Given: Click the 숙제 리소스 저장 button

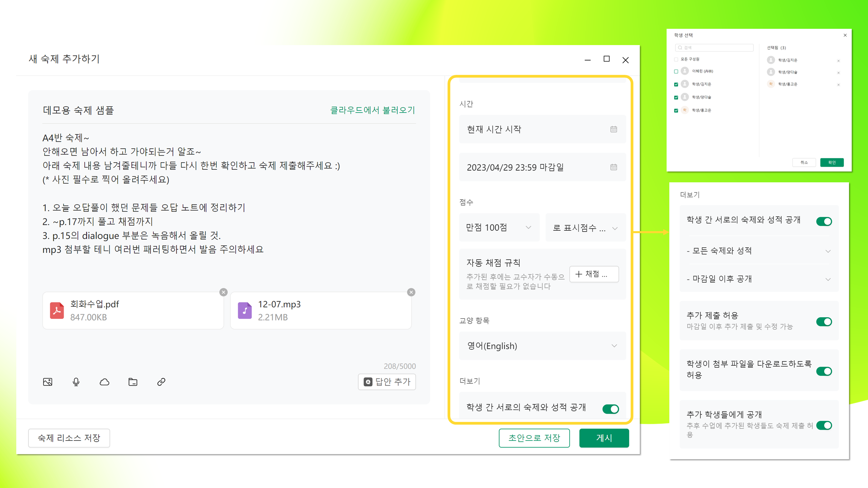Looking at the screenshot, I should (69, 438).
